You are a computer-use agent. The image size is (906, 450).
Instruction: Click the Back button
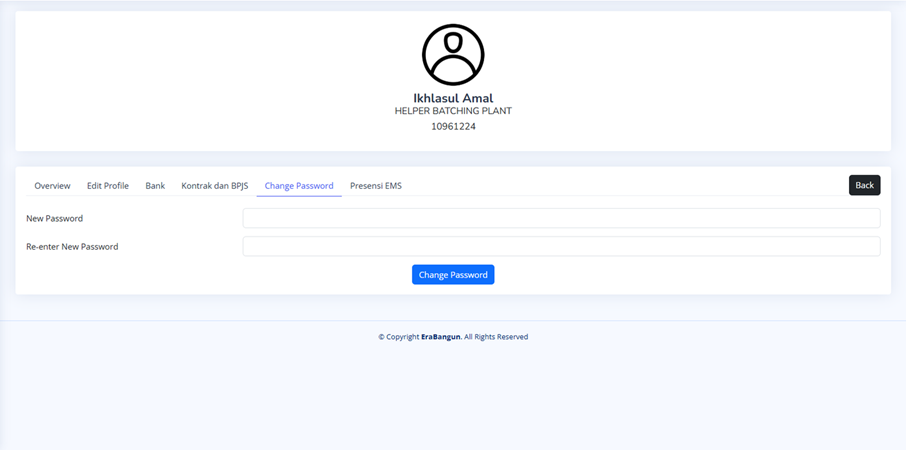864,185
